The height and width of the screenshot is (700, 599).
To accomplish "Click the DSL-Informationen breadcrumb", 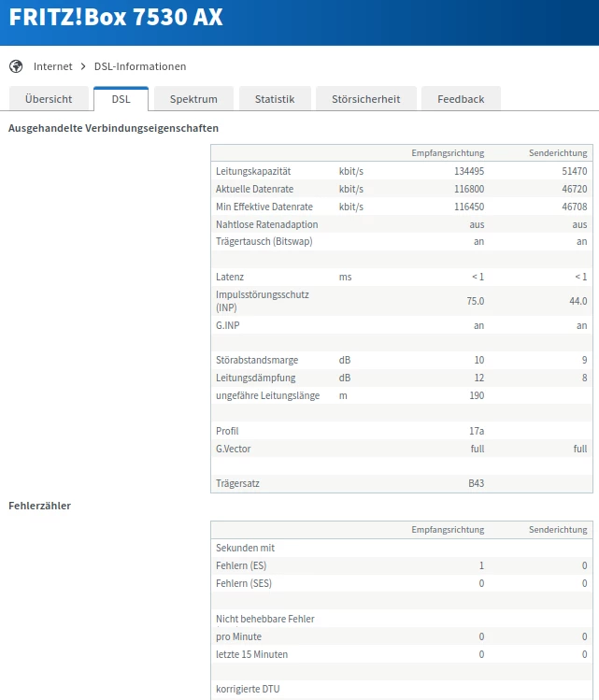I will (x=140, y=66).
